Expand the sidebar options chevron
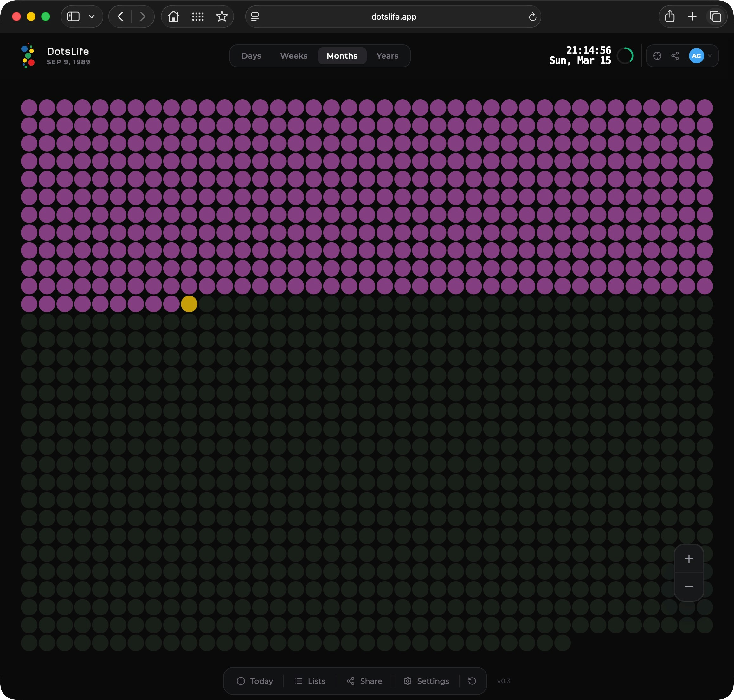The height and width of the screenshot is (700, 734). pos(92,16)
